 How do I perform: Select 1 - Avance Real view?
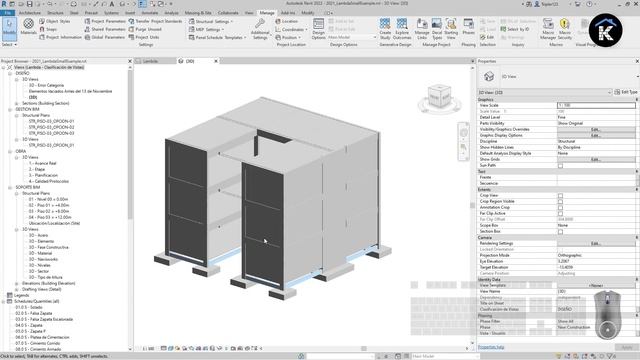point(42,163)
